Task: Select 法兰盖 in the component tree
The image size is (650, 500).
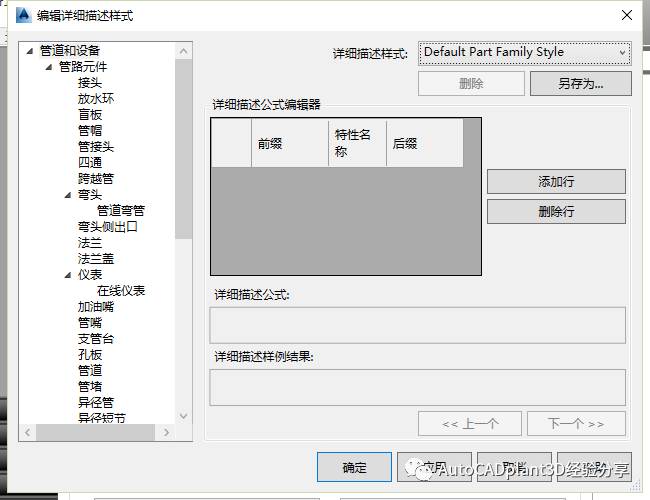Action: (x=96, y=259)
